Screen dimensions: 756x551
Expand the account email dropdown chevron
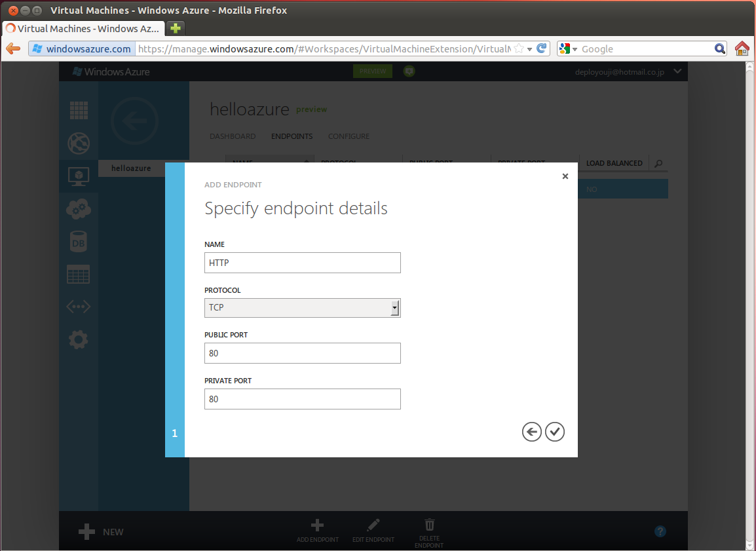pyautogui.click(x=677, y=71)
